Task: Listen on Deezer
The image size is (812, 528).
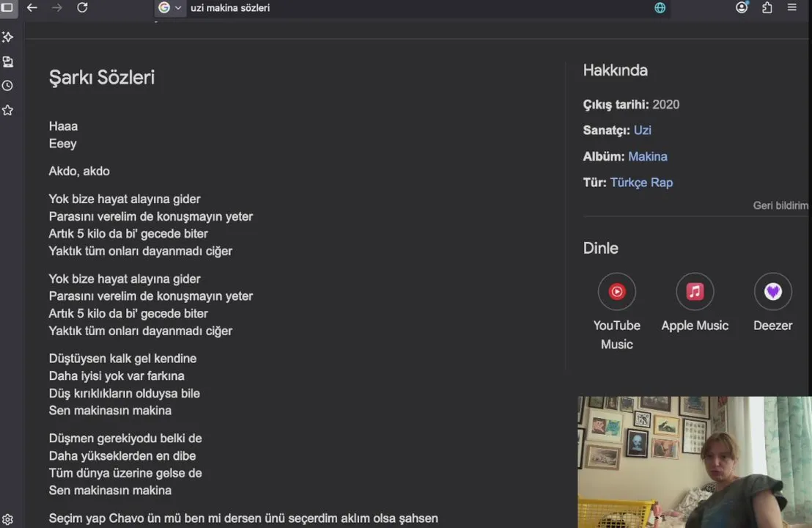Action: (x=772, y=303)
